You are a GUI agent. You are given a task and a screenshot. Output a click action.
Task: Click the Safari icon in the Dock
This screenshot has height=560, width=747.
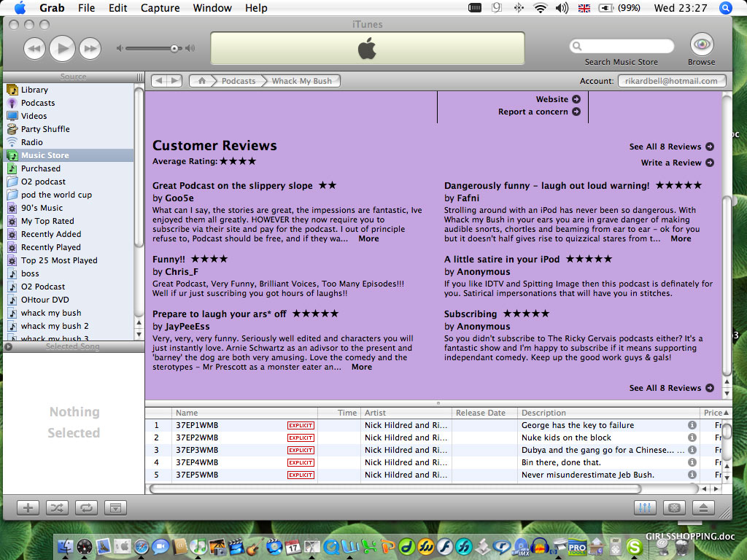[141, 546]
